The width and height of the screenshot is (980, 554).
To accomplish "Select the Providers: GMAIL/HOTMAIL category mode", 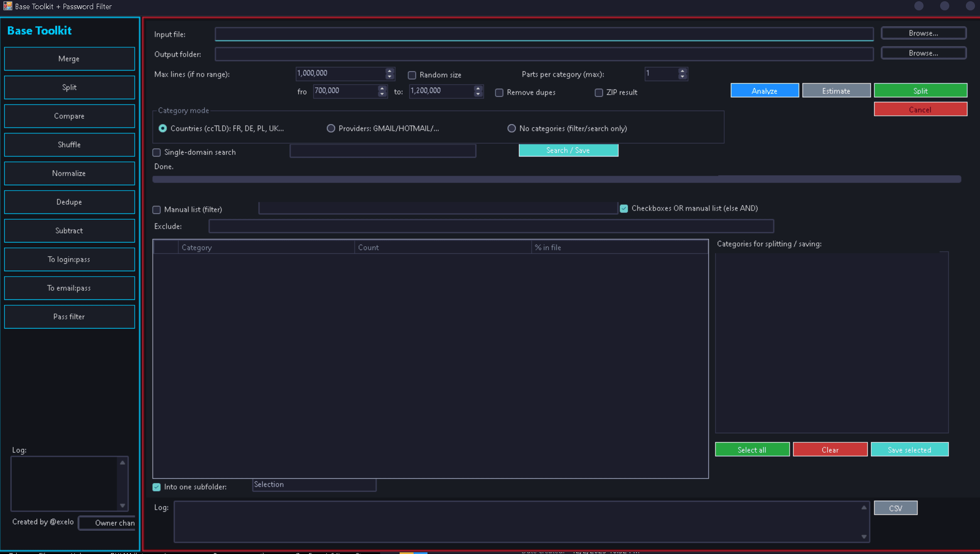I will (x=331, y=128).
